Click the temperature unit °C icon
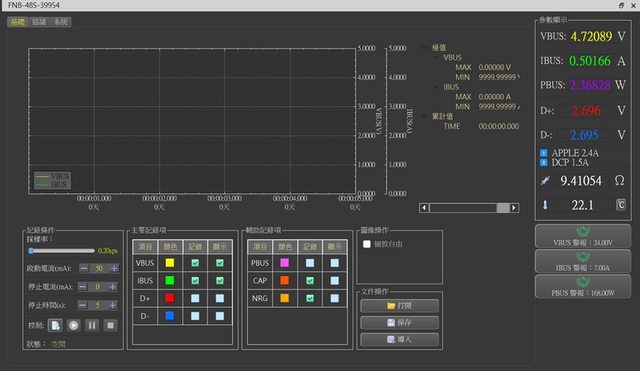Image resolution: width=640 pixels, height=371 pixels. coord(620,204)
